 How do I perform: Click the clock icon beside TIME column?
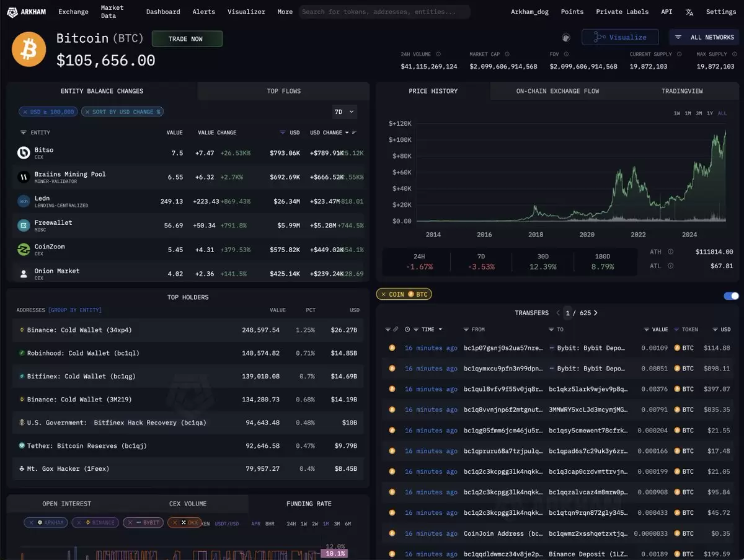[407, 330]
